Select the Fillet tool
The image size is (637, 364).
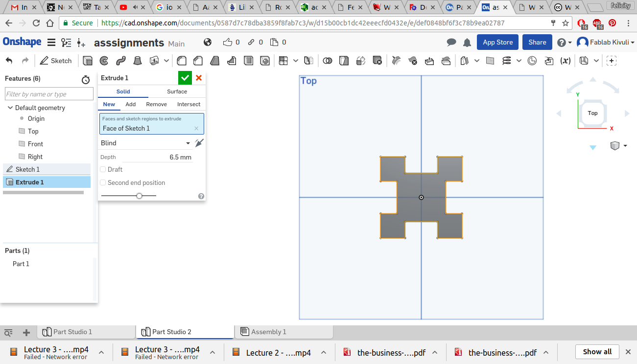click(x=182, y=61)
